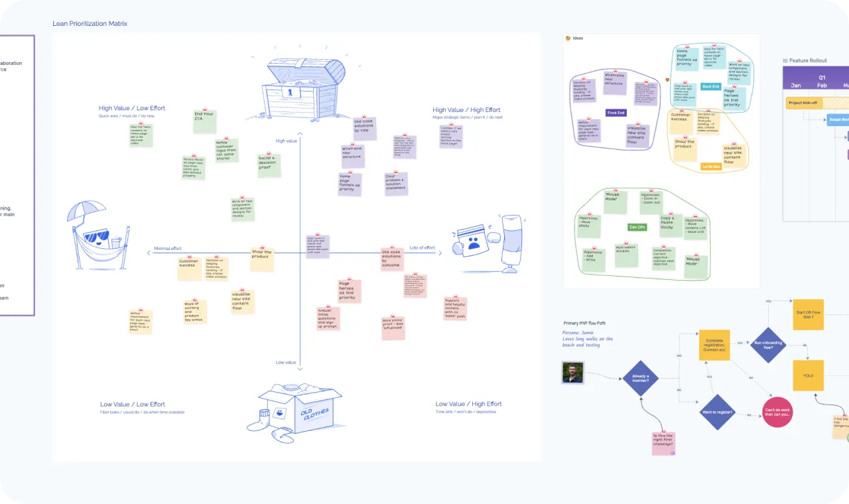
Task: Select the pink "Can't do work" circle node
Action: tap(777, 412)
